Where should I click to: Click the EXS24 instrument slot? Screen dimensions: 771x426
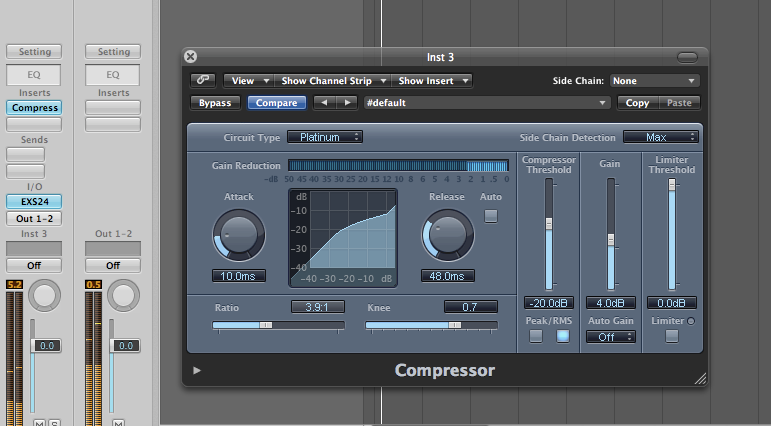[x=34, y=202]
